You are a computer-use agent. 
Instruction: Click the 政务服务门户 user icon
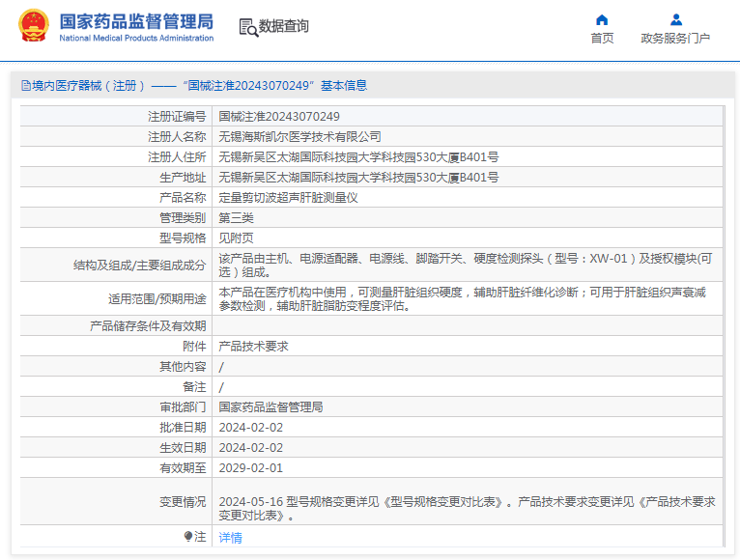pyautogui.click(x=676, y=20)
